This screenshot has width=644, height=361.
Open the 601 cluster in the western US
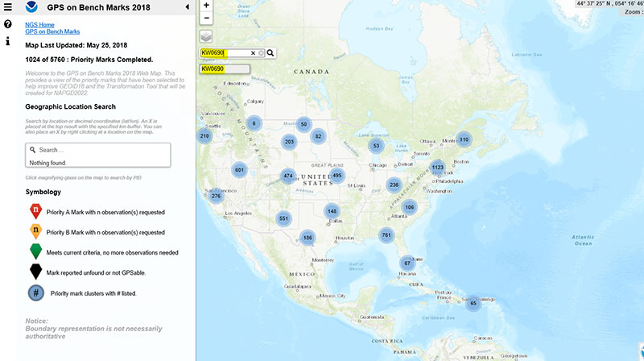tap(239, 170)
